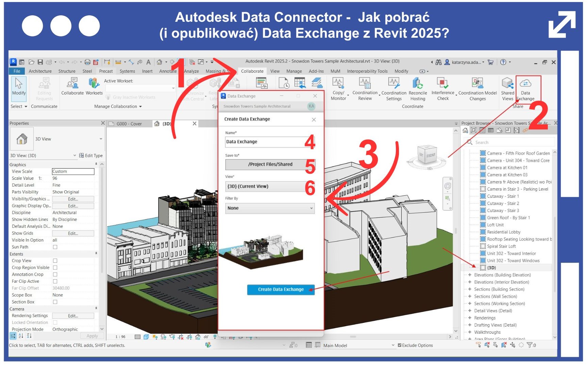Enable the Crop View checkbox
The image size is (588, 367).
click(x=55, y=261)
